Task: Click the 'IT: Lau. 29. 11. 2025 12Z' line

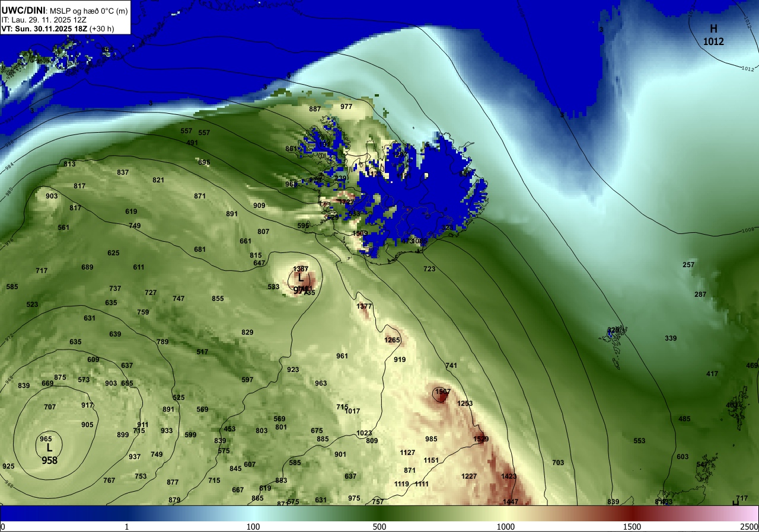Action: (x=45, y=20)
